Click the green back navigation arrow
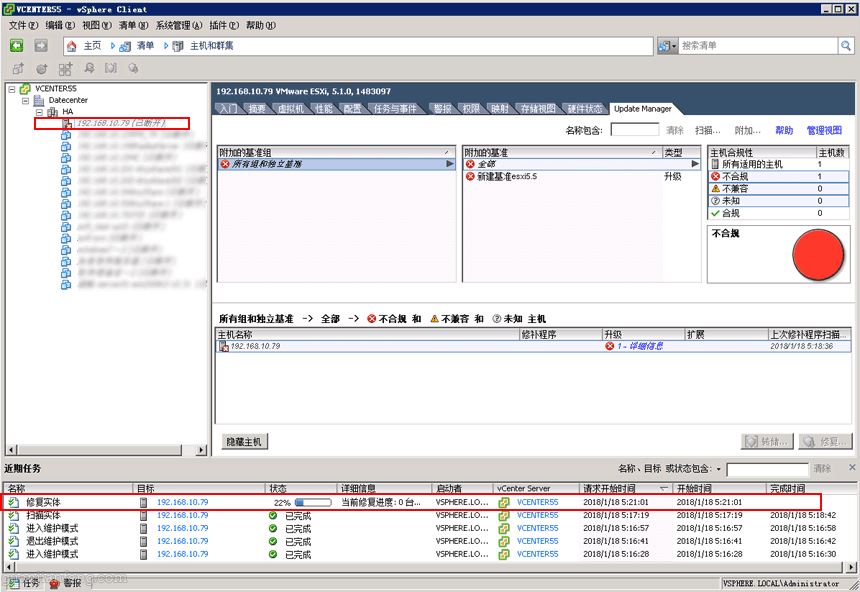This screenshot has width=860, height=592. [x=14, y=45]
